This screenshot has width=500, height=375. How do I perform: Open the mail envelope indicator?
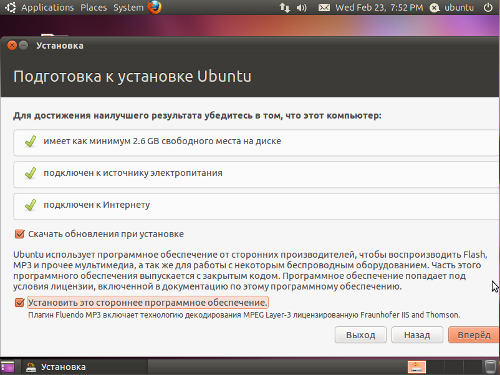324,7
